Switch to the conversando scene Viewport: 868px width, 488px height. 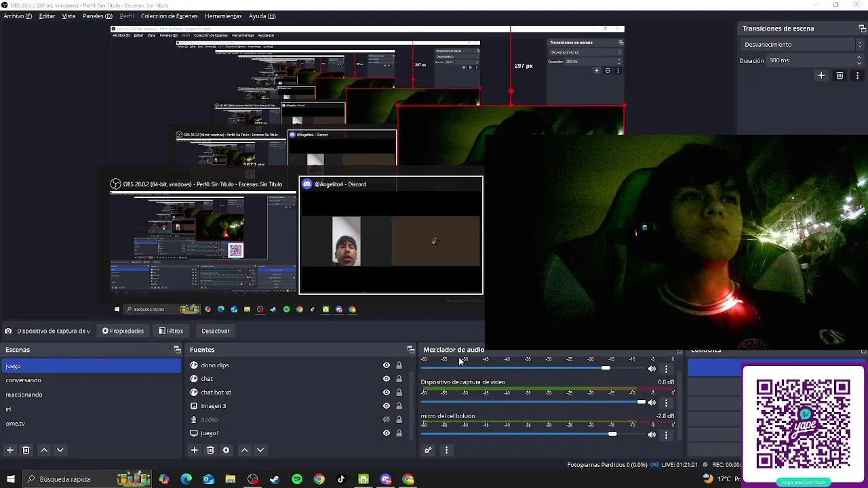pos(92,380)
